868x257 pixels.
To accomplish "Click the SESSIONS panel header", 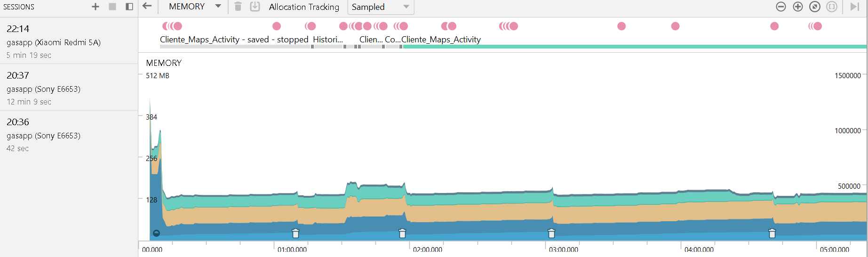I will point(19,7).
